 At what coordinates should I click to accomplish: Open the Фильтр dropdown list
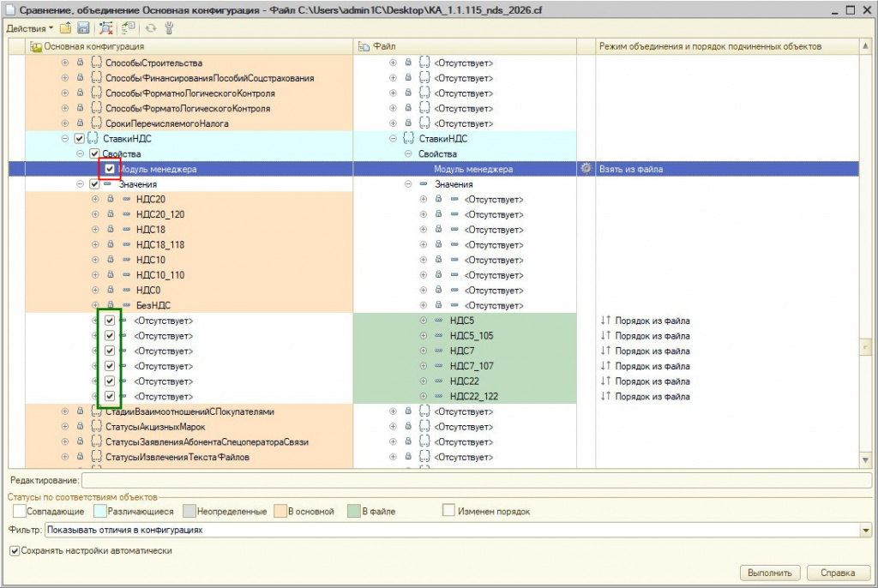point(864,531)
